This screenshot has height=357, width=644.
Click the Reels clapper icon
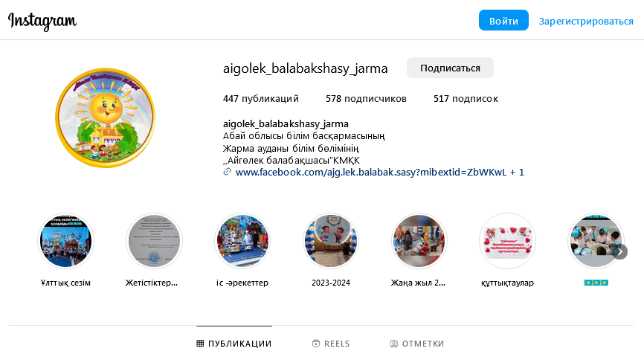[x=316, y=344]
